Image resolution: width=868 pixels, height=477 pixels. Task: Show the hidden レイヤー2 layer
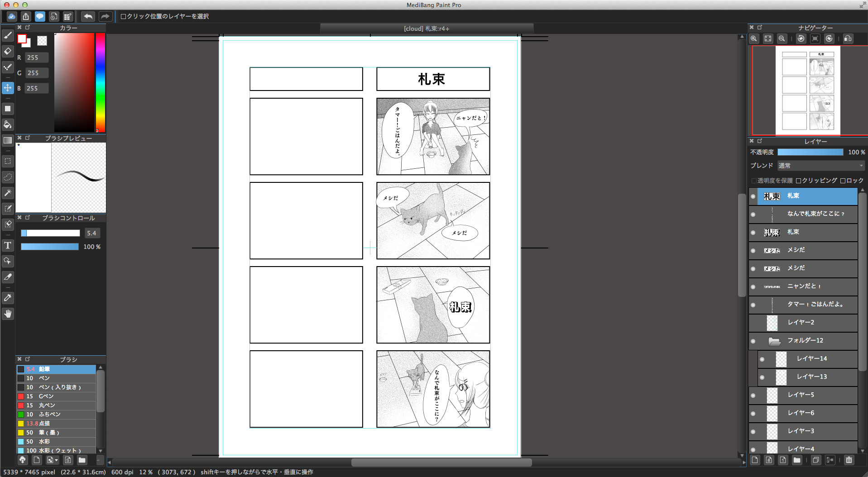click(x=753, y=323)
